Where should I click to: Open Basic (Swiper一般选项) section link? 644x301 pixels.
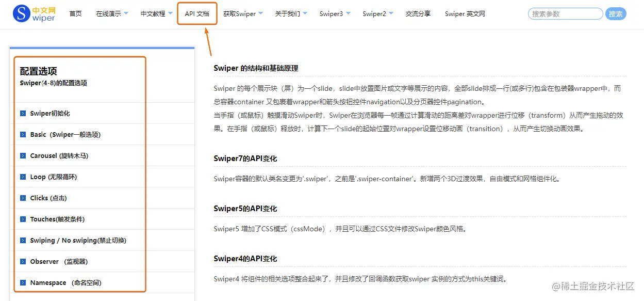[x=65, y=135]
